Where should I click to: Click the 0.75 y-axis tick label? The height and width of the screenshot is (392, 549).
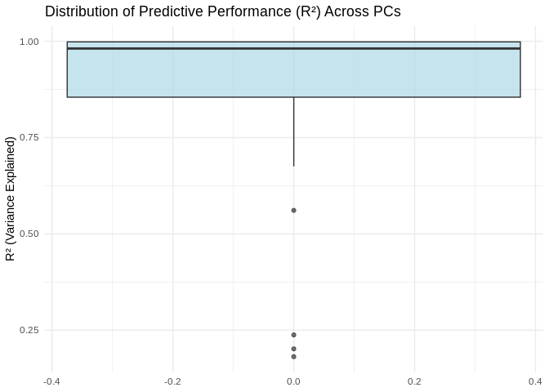29,137
